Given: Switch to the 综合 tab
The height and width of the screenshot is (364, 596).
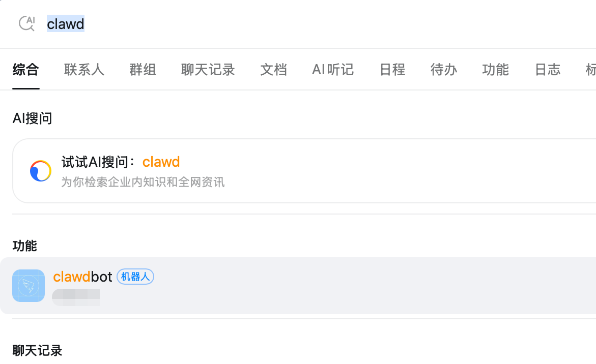Looking at the screenshot, I should point(25,70).
